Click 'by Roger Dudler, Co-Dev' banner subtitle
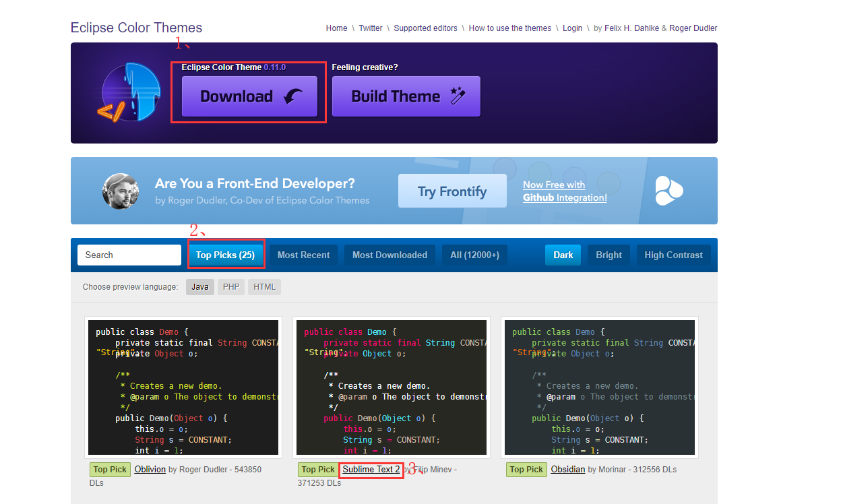 pyautogui.click(x=262, y=200)
